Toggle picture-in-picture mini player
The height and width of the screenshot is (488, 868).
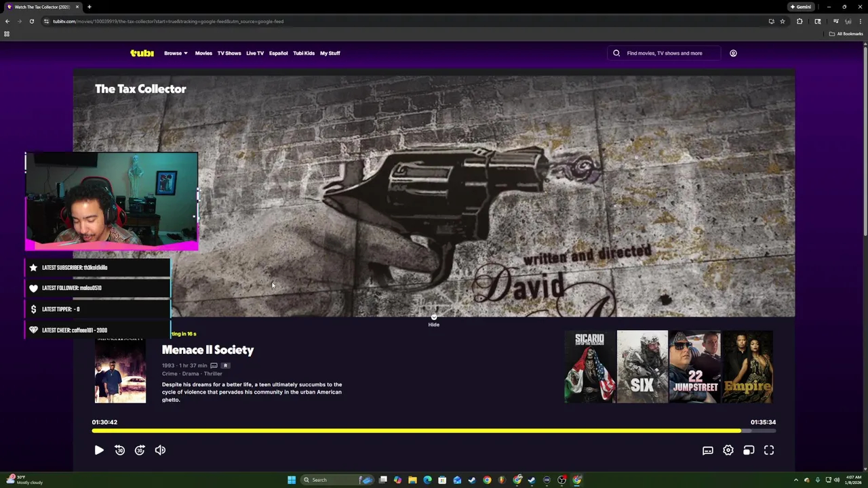(x=749, y=450)
